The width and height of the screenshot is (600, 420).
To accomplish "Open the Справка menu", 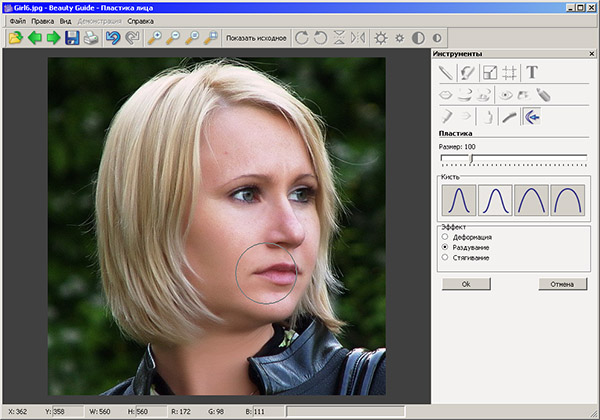I will tap(141, 20).
